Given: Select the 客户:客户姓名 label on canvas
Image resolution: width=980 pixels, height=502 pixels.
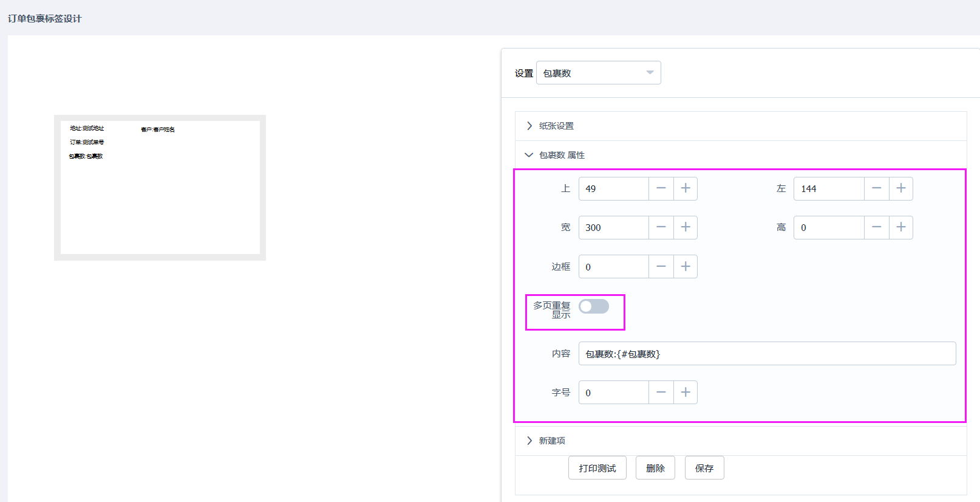Looking at the screenshot, I should click(x=158, y=129).
